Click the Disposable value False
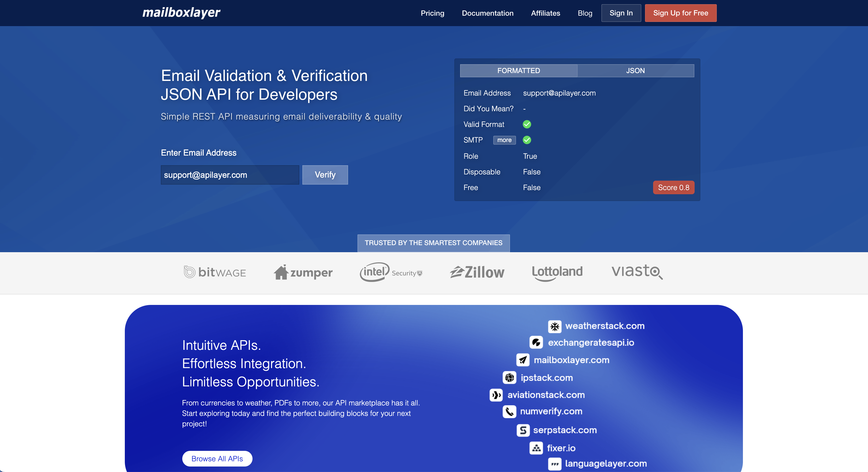Image resolution: width=868 pixels, height=472 pixels. pyautogui.click(x=531, y=172)
